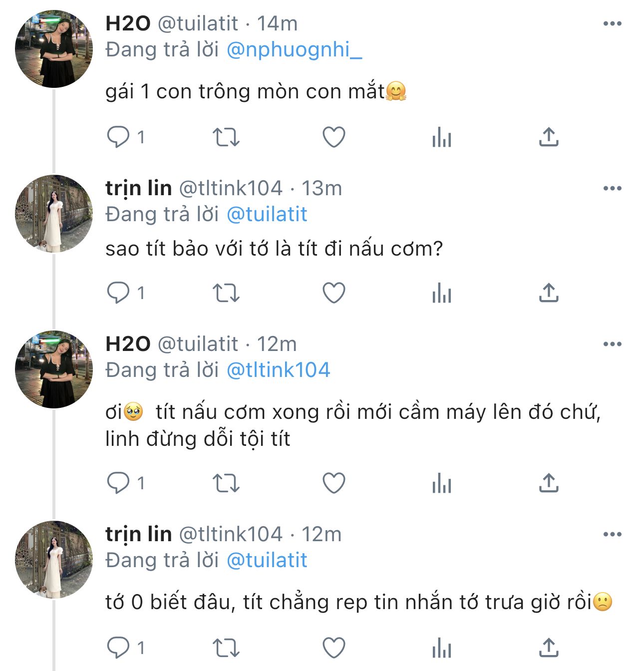Open trịn lin's profile name on the last tweet

pyautogui.click(x=138, y=534)
